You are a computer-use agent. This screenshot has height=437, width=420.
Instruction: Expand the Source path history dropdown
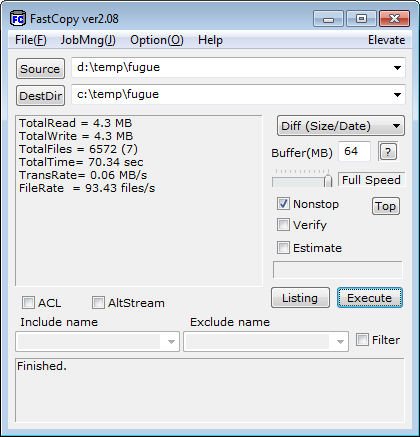(x=397, y=68)
